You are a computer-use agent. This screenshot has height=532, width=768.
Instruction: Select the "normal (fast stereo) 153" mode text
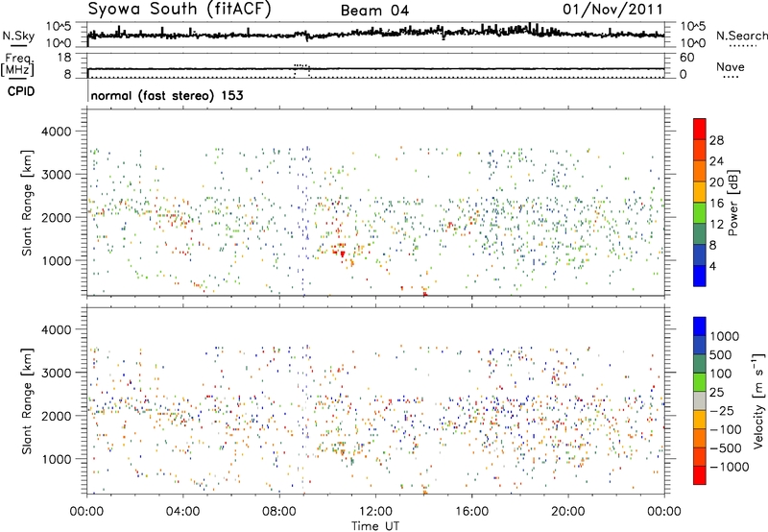(167, 95)
